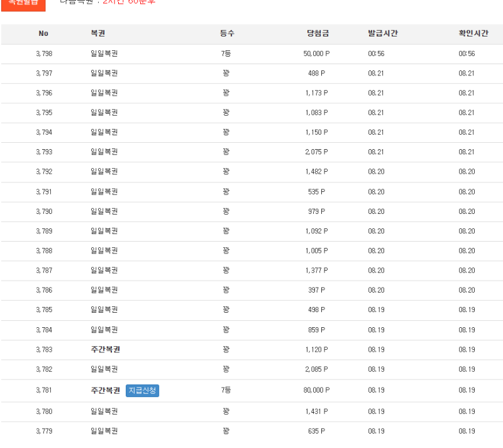Click 7등 rank in row 3,781
This screenshot has width=503, height=448.
coord(226,390)
